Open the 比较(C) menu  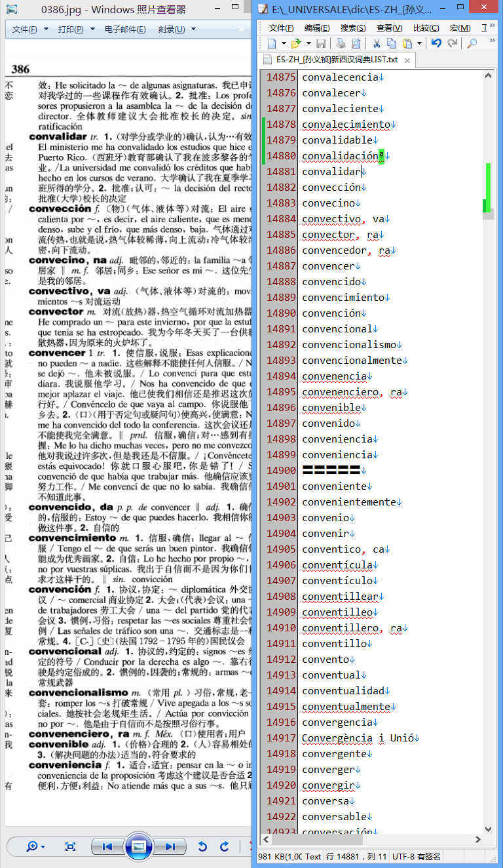(x=426, y=28)
